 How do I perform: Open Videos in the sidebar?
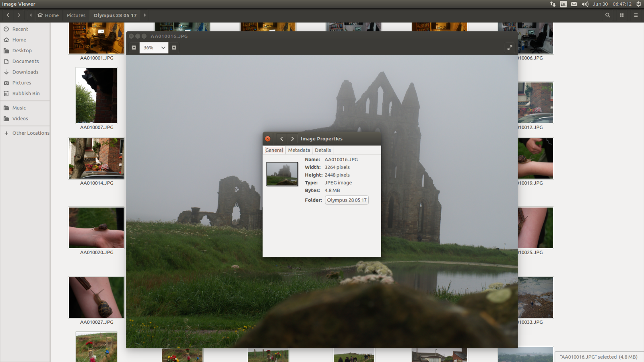[25, 119]
